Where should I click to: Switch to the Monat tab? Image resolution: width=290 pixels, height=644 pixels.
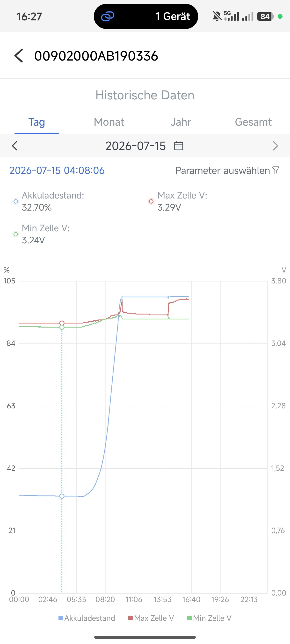point(109,122)
